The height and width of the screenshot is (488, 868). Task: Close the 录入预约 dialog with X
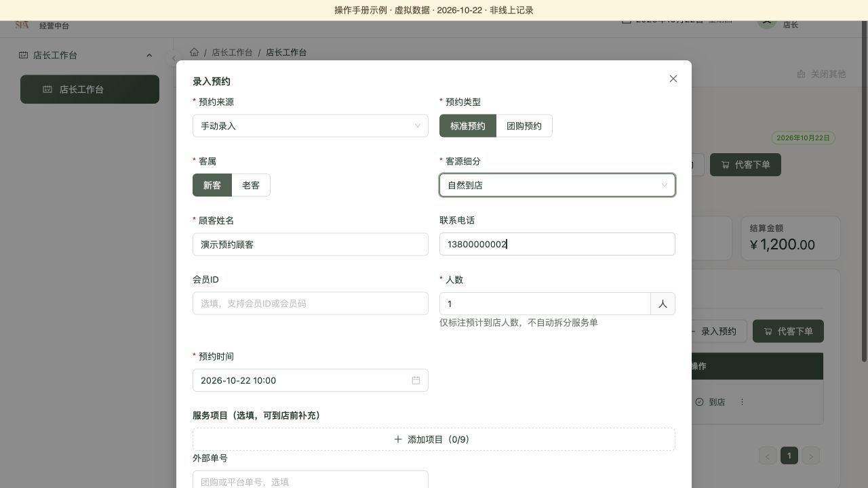673,79
